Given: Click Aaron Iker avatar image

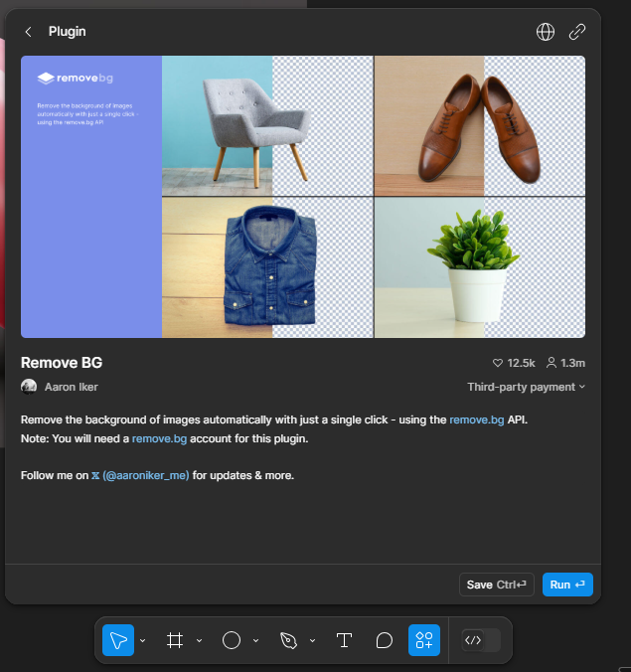Looking at the screenshot, I should [x=29, y=387].
